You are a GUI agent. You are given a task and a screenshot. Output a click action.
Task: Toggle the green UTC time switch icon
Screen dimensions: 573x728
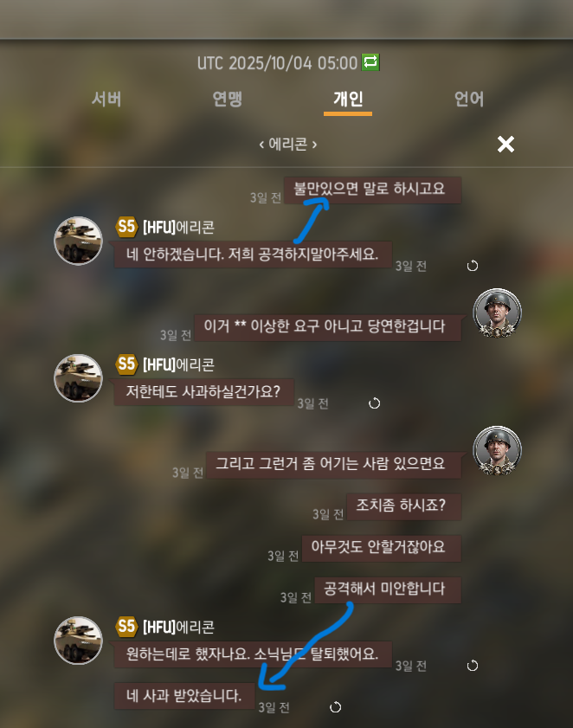370,62
